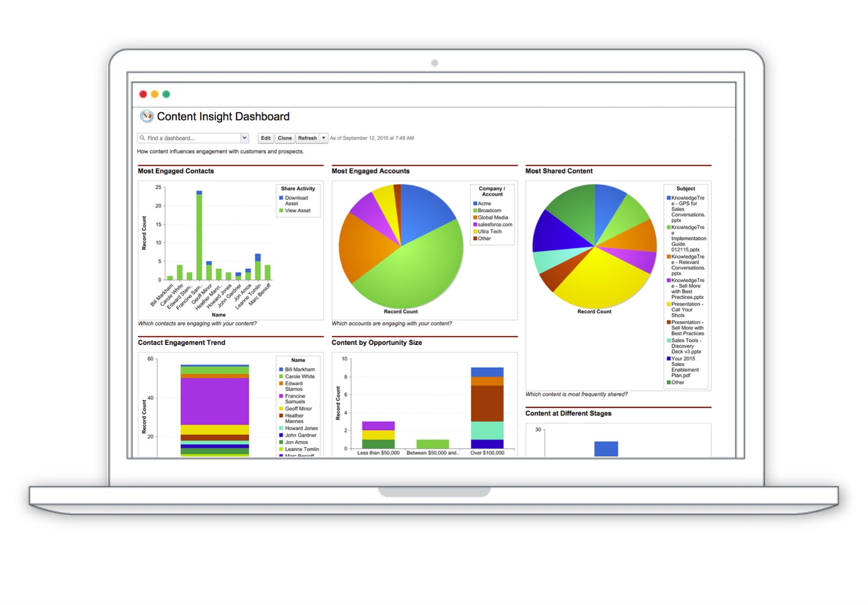Expand the Refresh button's dropdown arrow

pos(324,138)
